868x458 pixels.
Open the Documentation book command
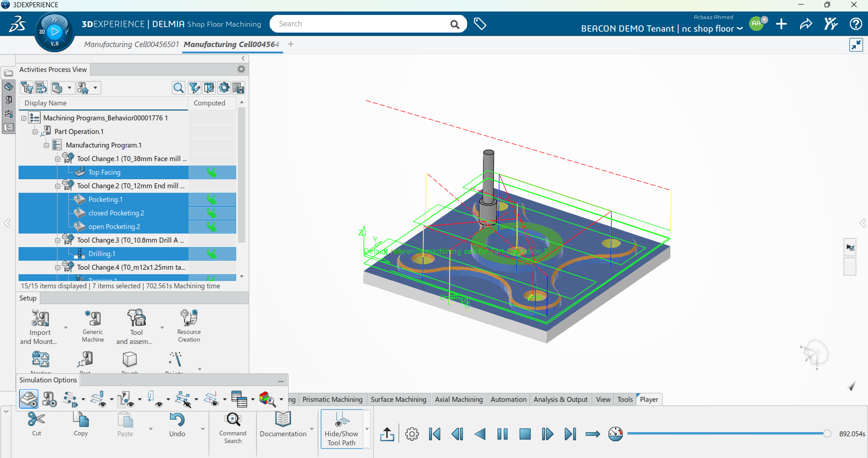tap(283, 425)
